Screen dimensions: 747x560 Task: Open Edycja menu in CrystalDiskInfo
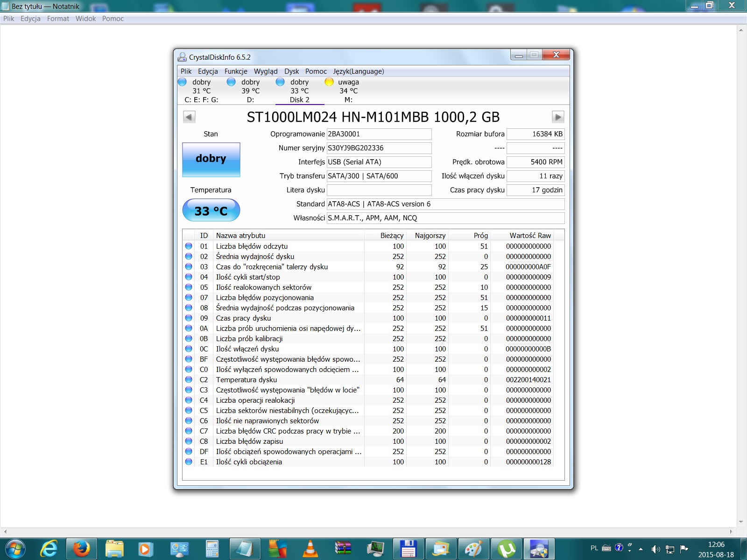coord(208,71)
